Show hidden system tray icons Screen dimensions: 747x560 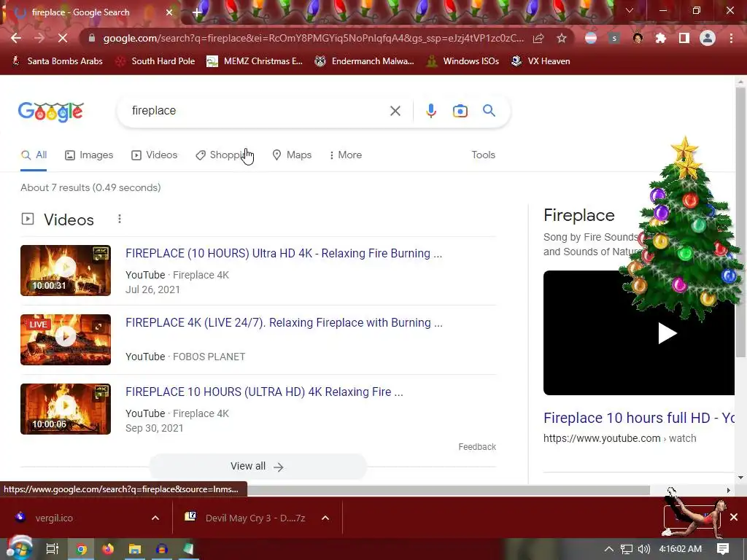pos(609,549)
